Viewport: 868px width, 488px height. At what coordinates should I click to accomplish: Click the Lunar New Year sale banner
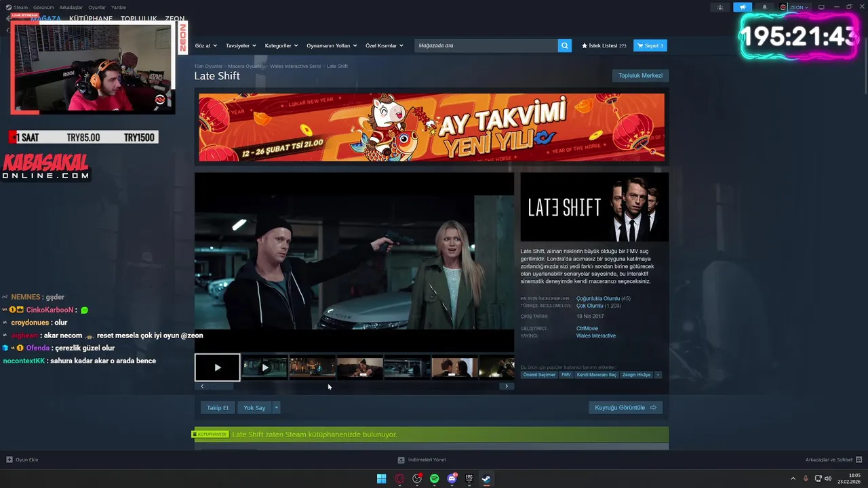(431, 127)
